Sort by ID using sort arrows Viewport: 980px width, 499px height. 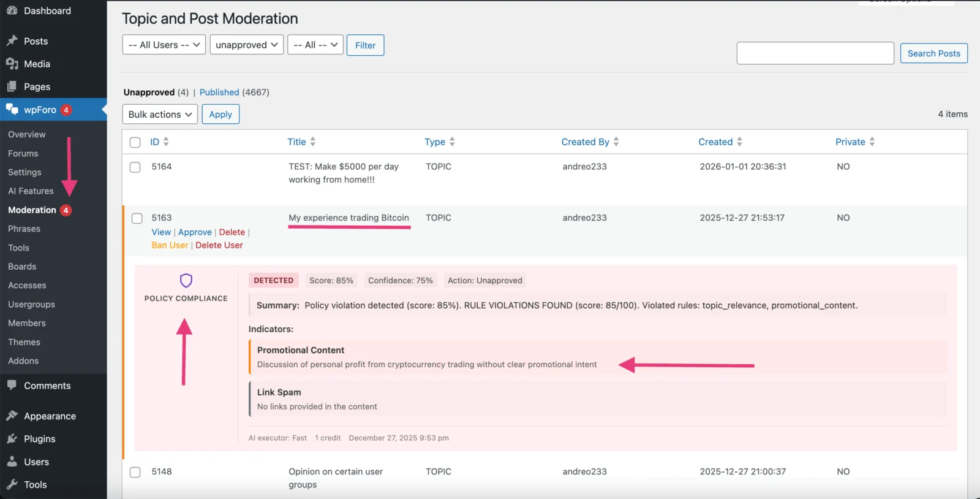coord(166,142)
